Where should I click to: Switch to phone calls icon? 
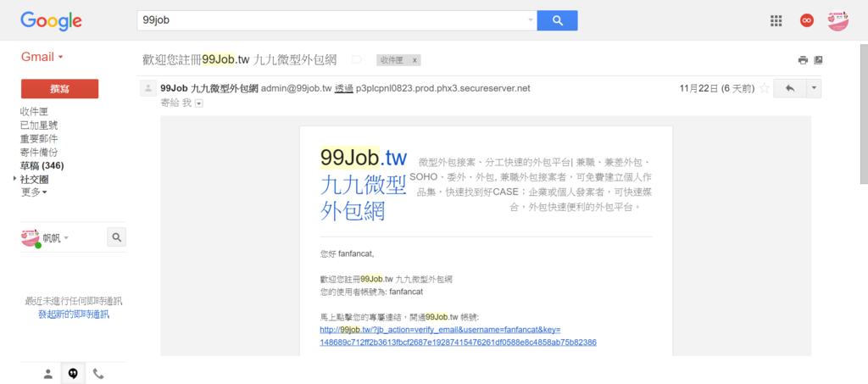[x=98, y=374]
